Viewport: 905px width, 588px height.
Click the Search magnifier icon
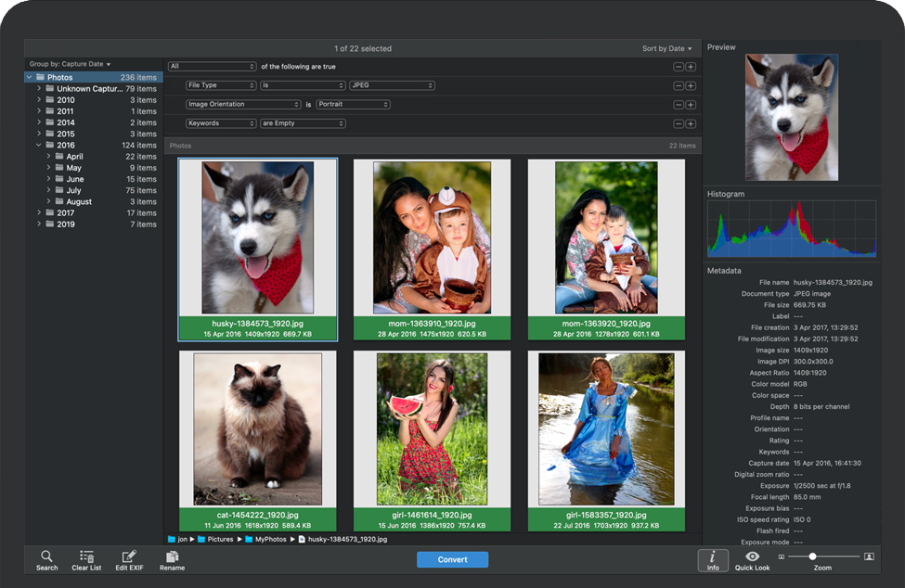click(46, 556)
